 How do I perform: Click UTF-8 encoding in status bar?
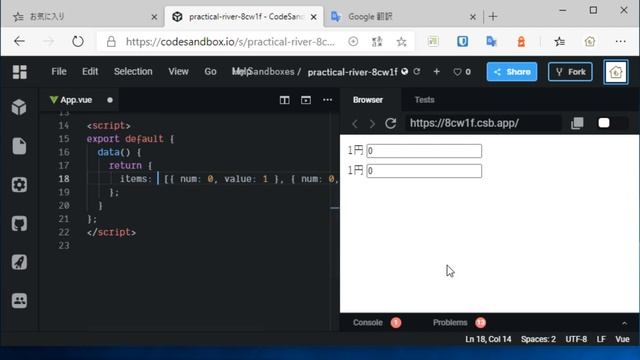576,340
